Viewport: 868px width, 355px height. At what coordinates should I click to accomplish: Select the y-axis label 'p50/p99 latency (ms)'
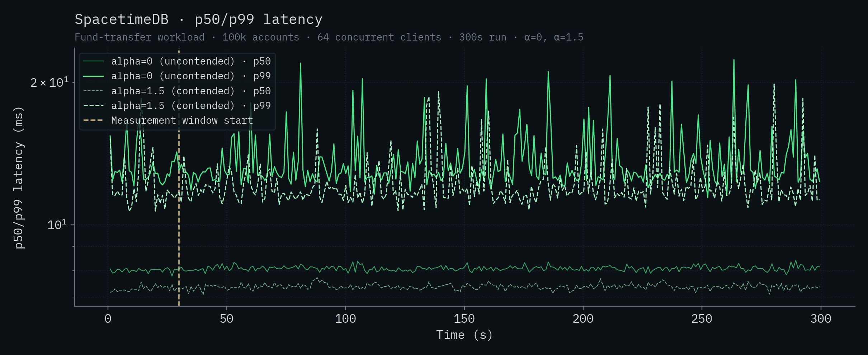(18, 177)
